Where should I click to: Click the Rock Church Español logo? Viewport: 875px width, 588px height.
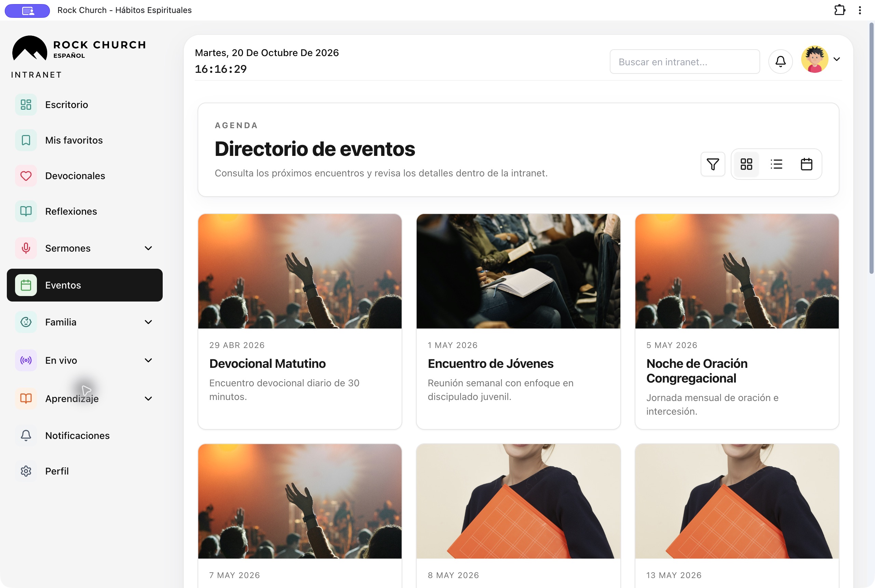click(79, 49)
